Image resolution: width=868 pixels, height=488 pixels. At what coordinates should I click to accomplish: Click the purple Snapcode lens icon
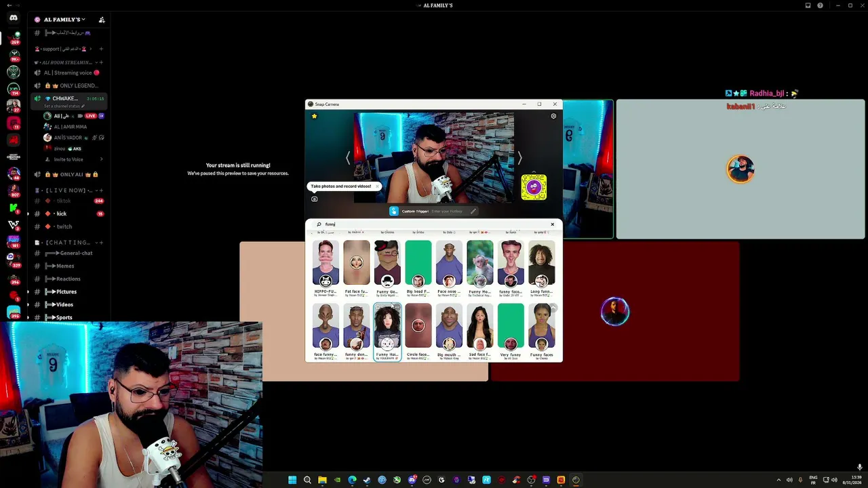coord(534,188)
